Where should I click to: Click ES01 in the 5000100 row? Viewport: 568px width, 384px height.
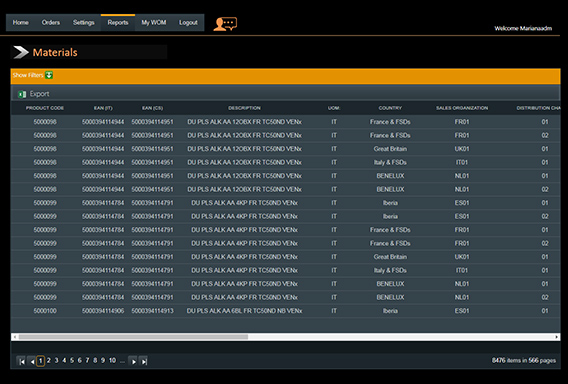(x=462, y=311)
